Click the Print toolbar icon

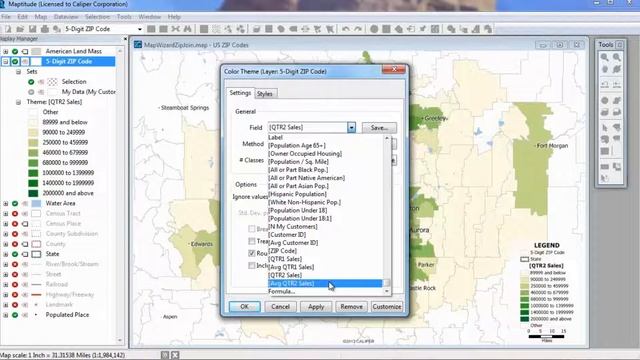coord(45,29)
